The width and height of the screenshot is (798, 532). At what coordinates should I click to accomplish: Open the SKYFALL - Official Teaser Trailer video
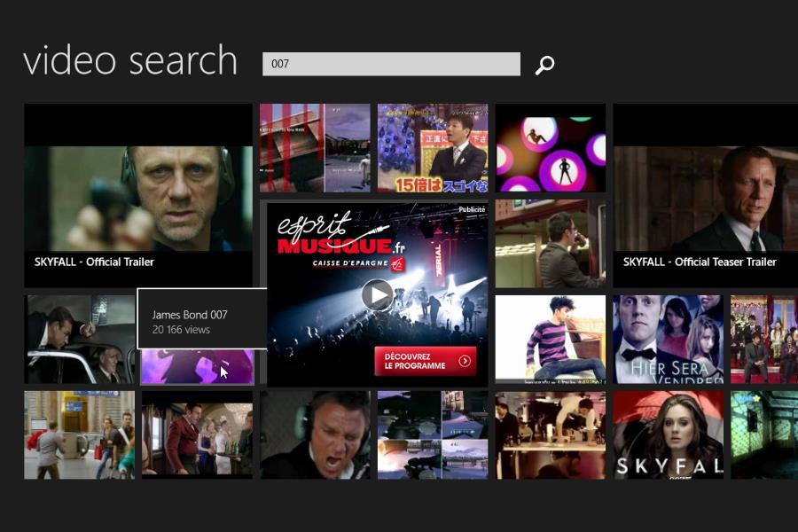(706, 195)
